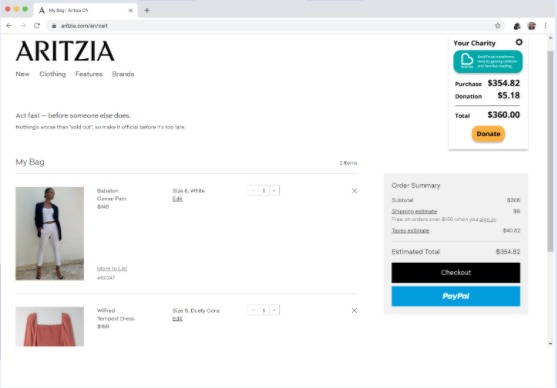The height and width of the screenshot is (388, 557).
Task: Pay with the PayPal button
Action: 456,296
